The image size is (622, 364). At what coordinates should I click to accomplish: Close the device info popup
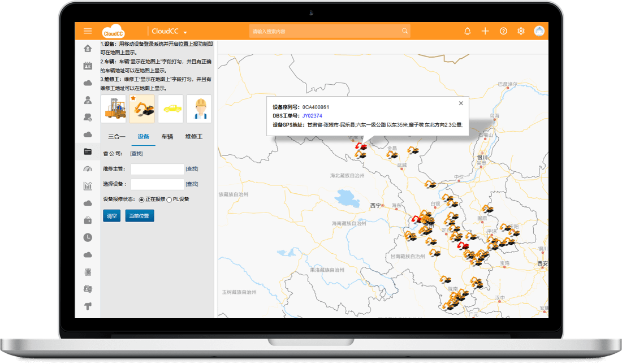[x=461, y=103]
